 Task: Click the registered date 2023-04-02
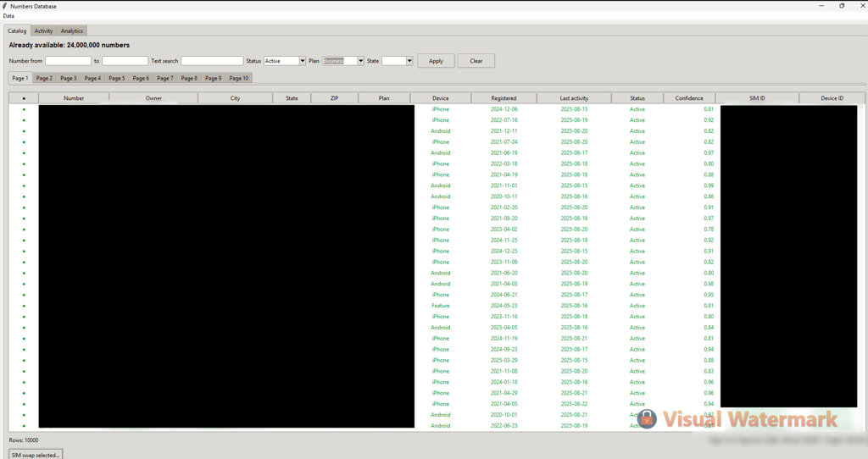click(504, 229)
